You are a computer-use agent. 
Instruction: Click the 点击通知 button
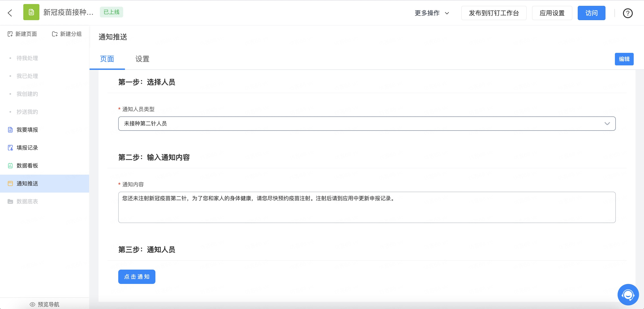[x=137, y=277]
